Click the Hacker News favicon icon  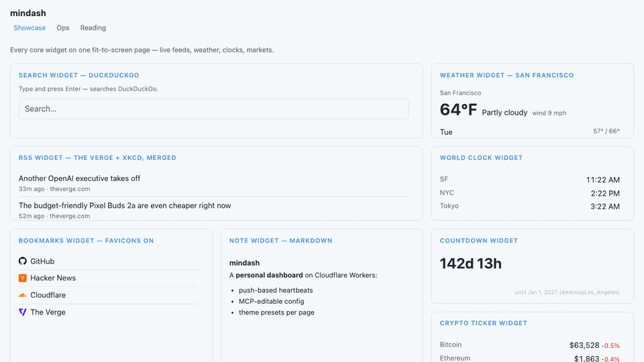click(23, 278)
